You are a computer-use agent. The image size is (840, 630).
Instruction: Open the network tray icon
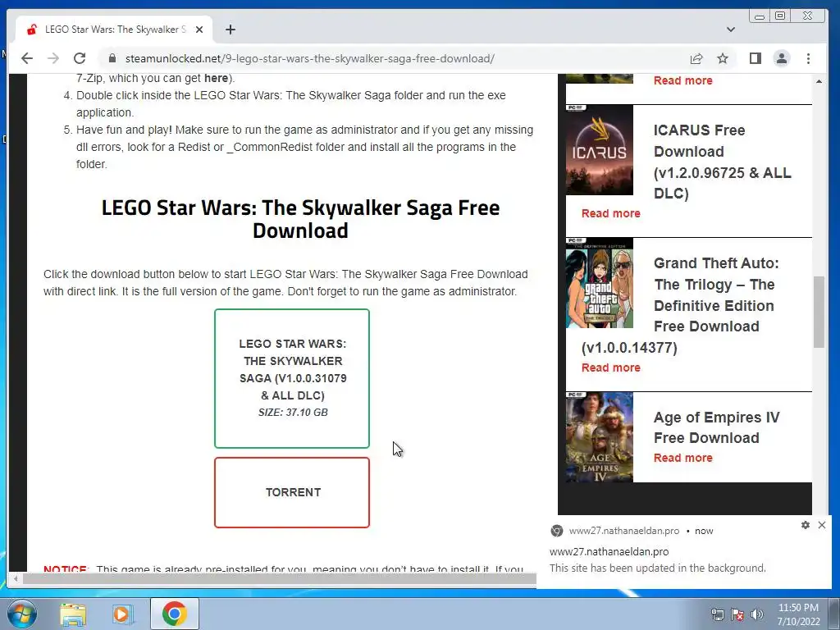(x=717, y=614)
